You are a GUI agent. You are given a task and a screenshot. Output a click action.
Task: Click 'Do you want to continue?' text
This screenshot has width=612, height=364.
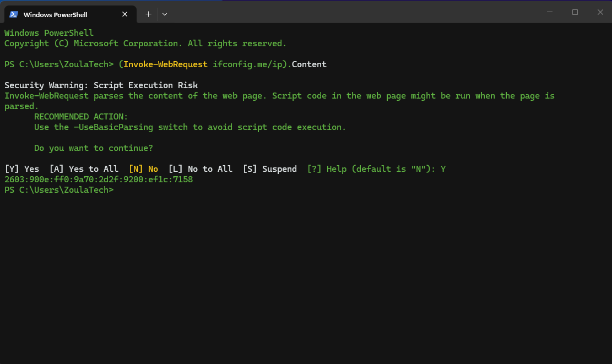(x=93, y=148)
